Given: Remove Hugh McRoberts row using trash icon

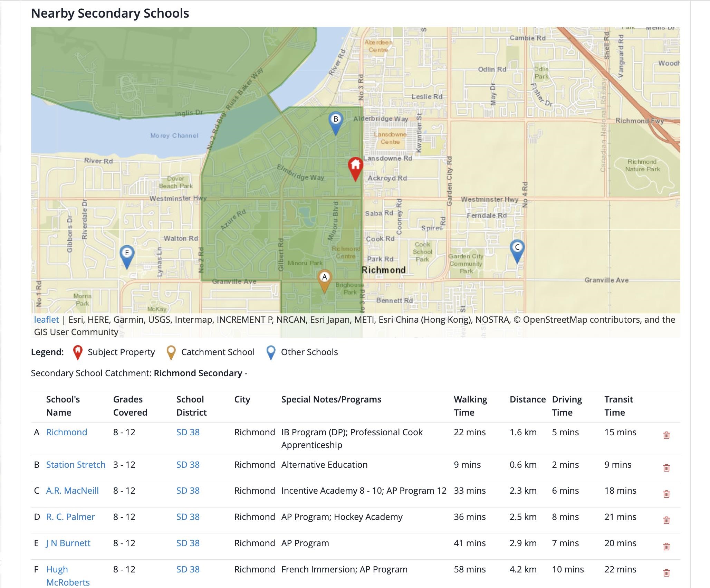Looking at the screenshot, I should pos(666,573).
